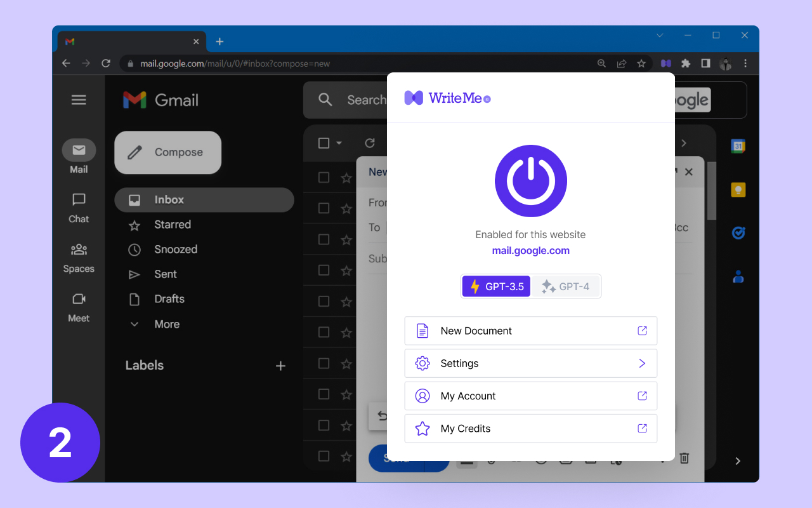The image size is (812, 508).
Task: Click the New Document page icon
Action: click(422, 331)
